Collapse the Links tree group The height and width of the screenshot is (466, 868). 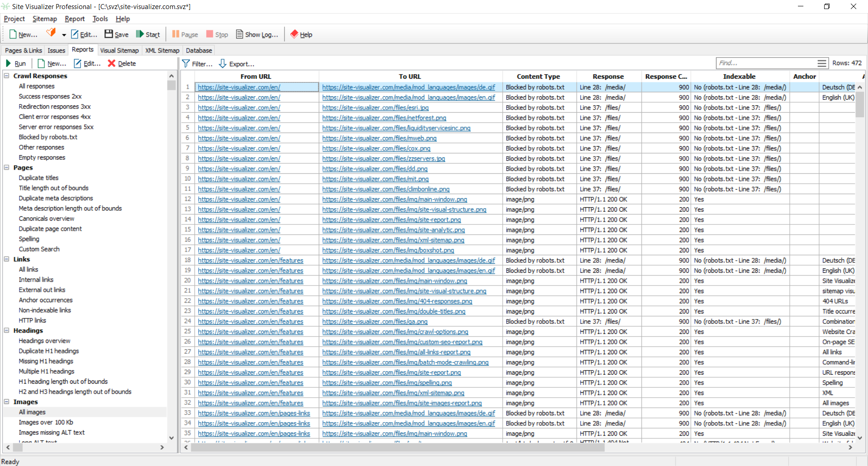7,259
